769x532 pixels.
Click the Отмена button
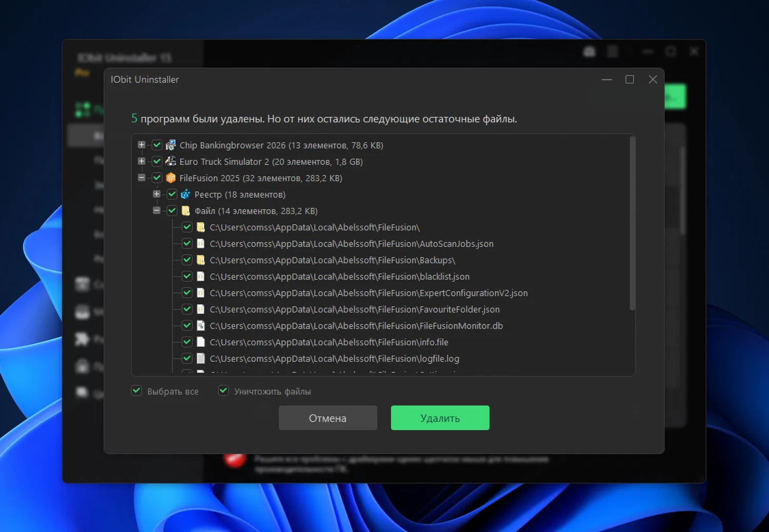(x=328, y=418)
